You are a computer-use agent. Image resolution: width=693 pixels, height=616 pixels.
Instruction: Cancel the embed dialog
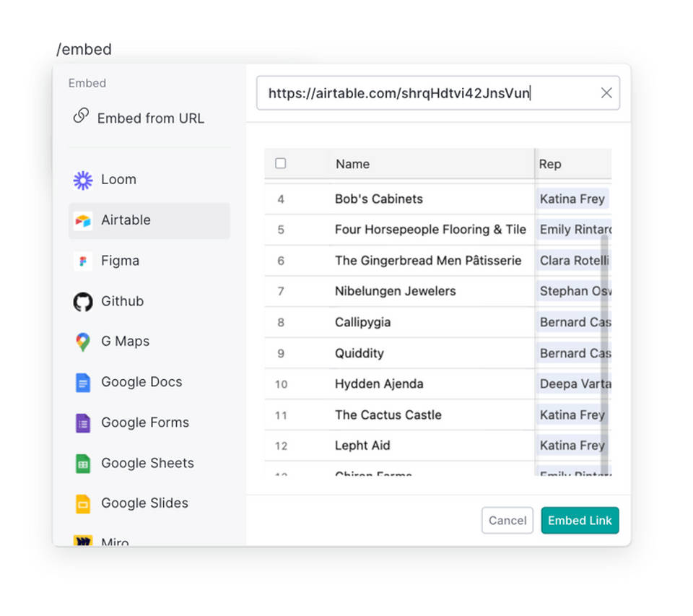507,520
